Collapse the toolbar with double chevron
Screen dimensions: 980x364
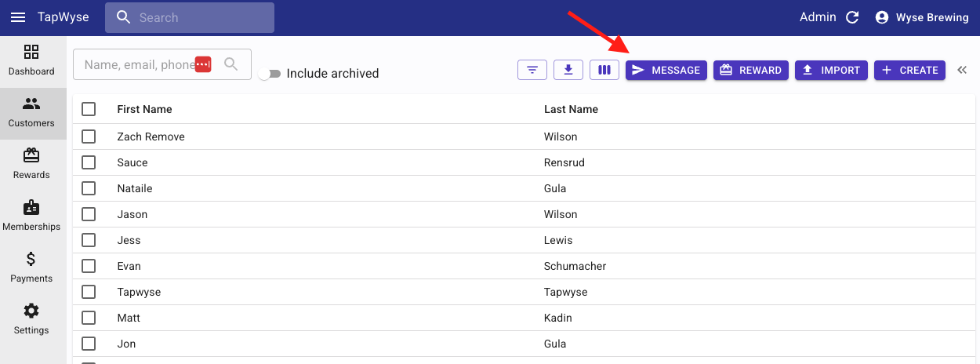(962, 70)
